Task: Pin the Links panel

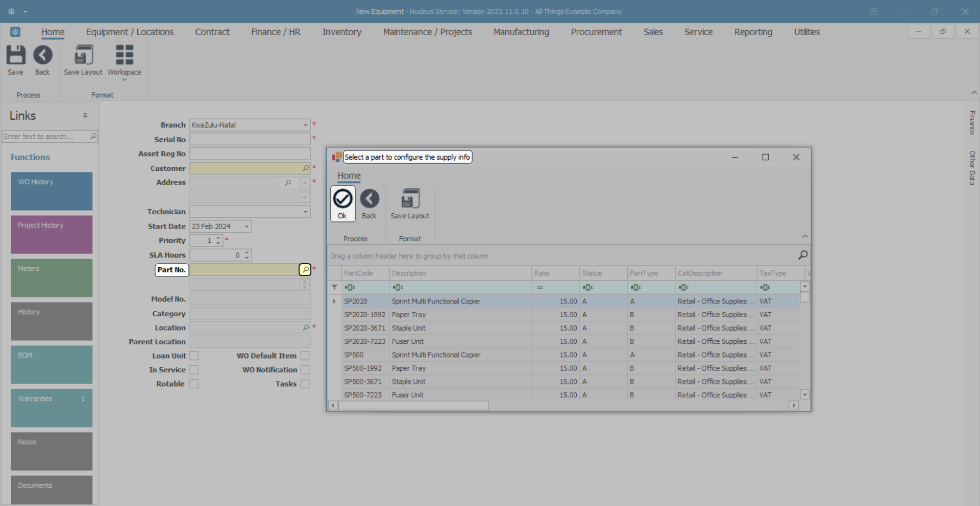Action: [x=85, y=116]
